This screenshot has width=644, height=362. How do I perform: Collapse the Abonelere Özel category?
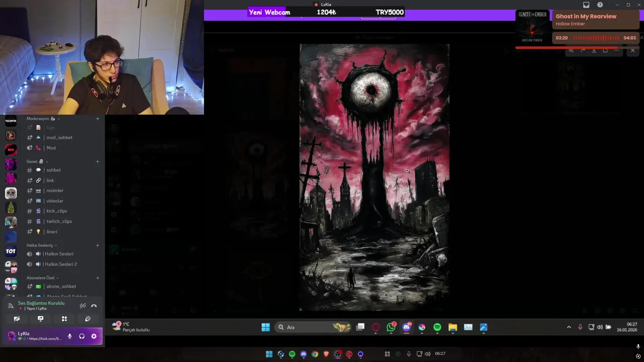[43, 278]
